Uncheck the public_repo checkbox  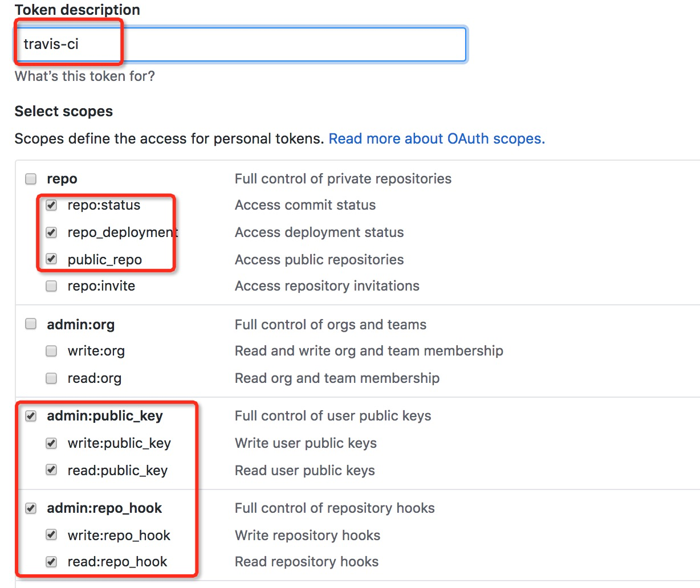point(51,259)
